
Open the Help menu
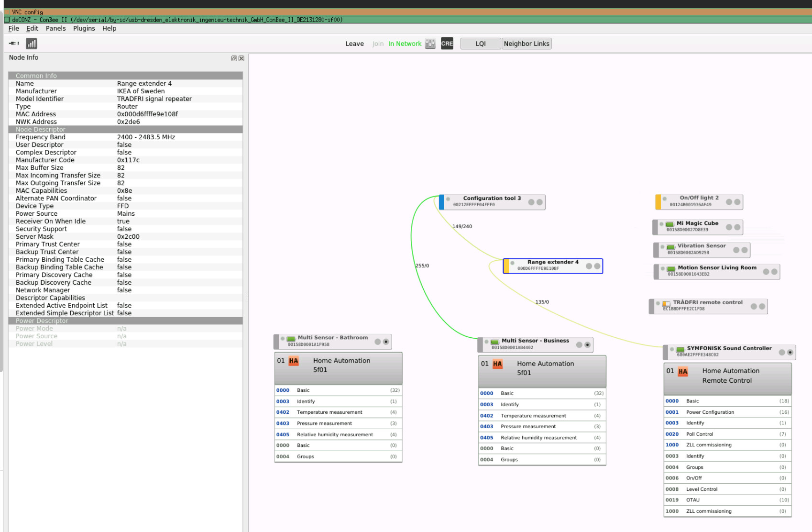click(110, 28)
